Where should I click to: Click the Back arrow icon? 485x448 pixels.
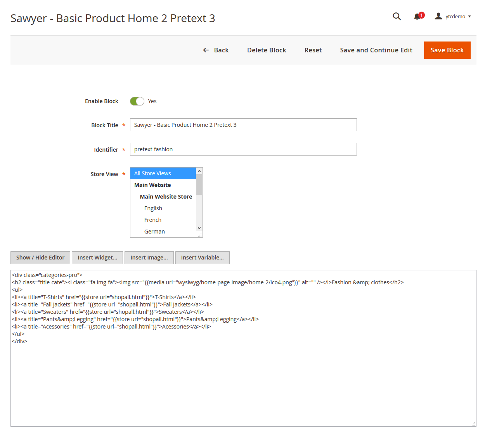click(206, 50)
